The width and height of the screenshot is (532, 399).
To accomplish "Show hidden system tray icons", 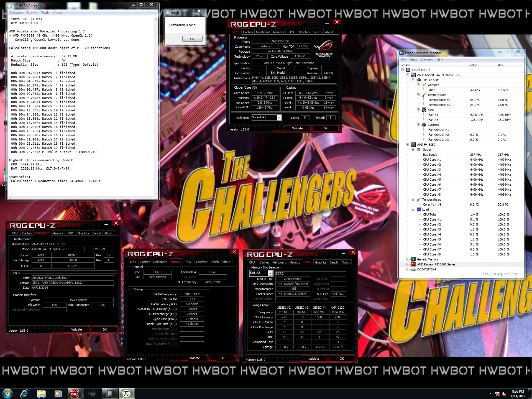I will [490, 394].
